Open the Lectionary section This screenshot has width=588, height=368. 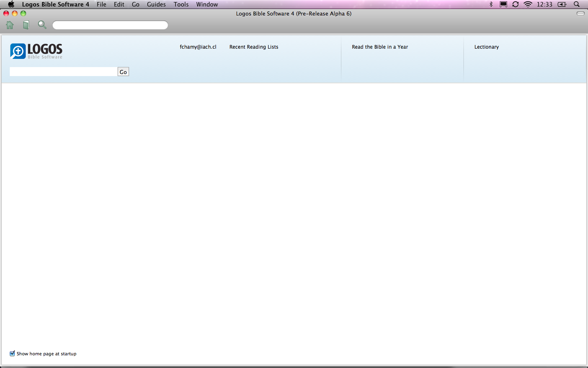click(x=486, y=47)
